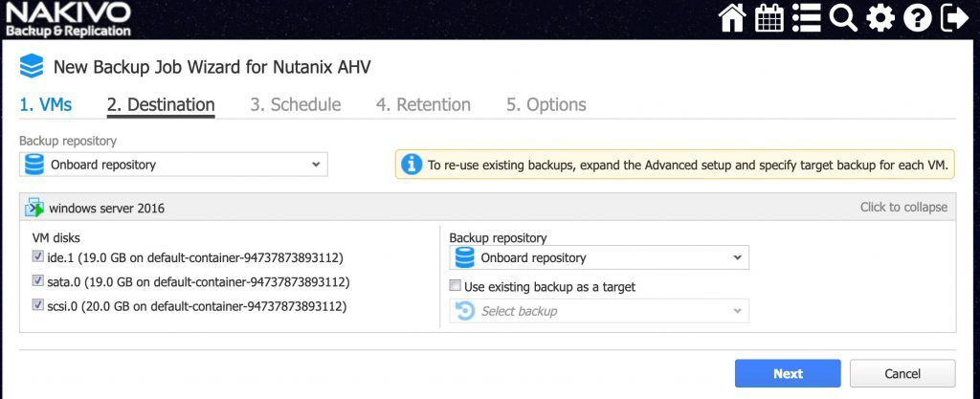Open the top Backup repository dropdown
980x399 pixels.
pyautogui.click(x=173, y=165)
